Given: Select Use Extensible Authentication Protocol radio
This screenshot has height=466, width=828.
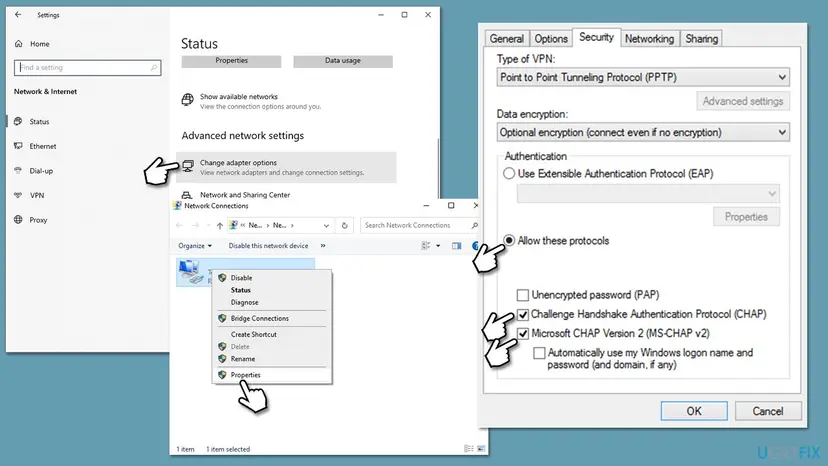Looking at the screenshot, I should 509,173.
